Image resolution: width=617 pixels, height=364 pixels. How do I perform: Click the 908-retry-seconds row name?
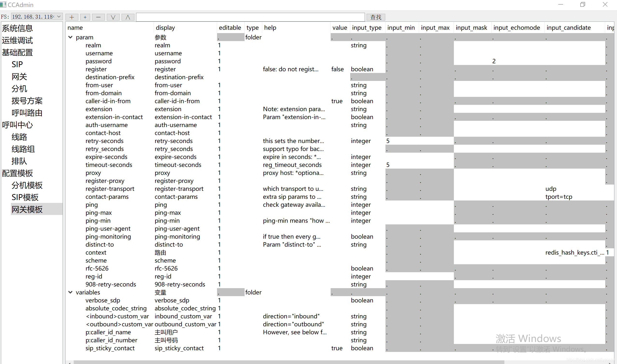[x=111, y=285]
